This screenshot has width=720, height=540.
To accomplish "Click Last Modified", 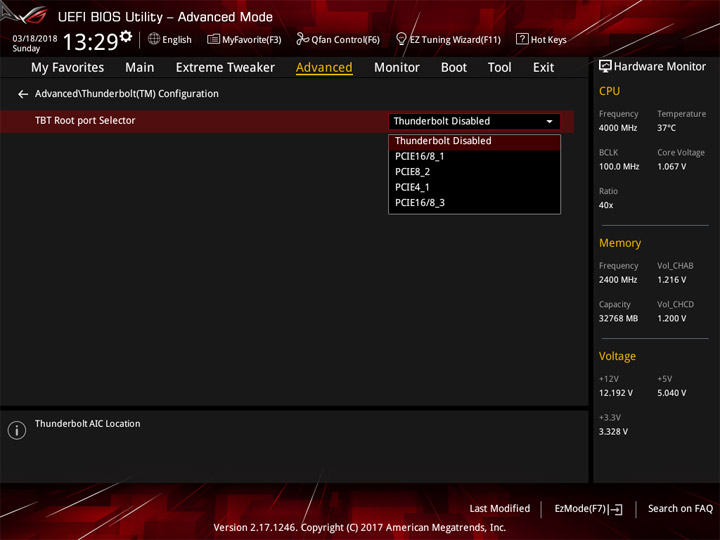I will coord(500,509).
